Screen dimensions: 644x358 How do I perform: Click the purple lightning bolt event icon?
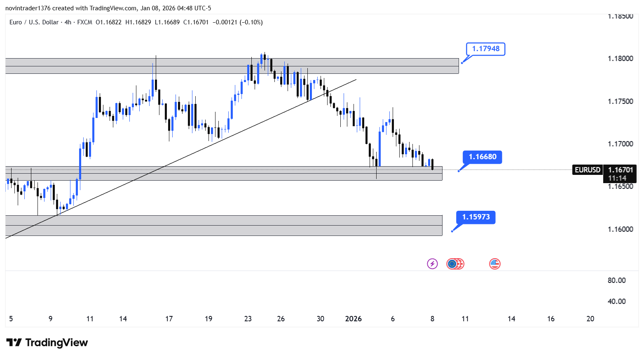coord(432,264)
